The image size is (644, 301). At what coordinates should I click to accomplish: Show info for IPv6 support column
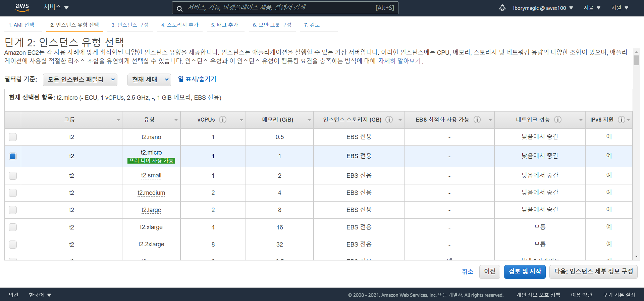click(x=621, y=120)
